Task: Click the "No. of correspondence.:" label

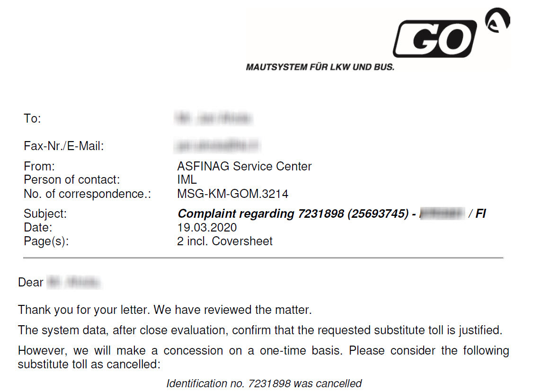Action: [x=87, y=194]
